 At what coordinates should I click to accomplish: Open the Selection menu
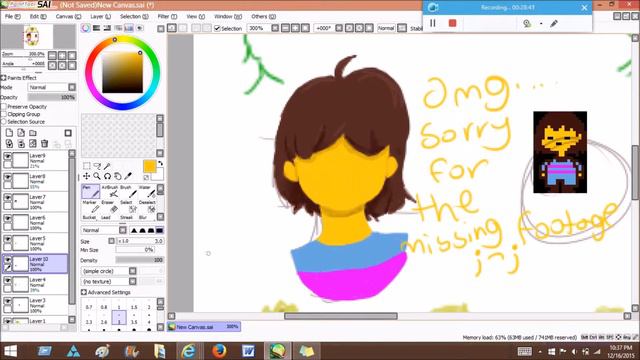pos(134,16)
